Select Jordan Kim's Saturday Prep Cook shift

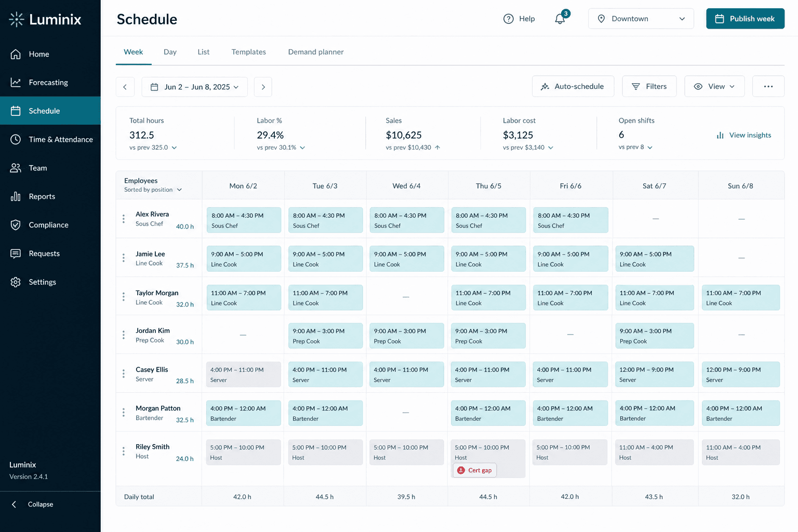pos(655,336)
